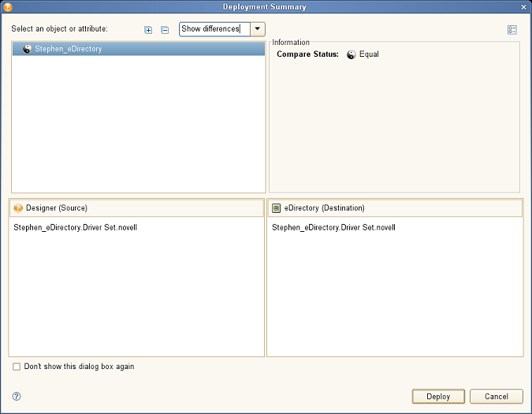Click the Cancel button
The width and height of the screenshot is (532, 414).
[x=497, y=397]
